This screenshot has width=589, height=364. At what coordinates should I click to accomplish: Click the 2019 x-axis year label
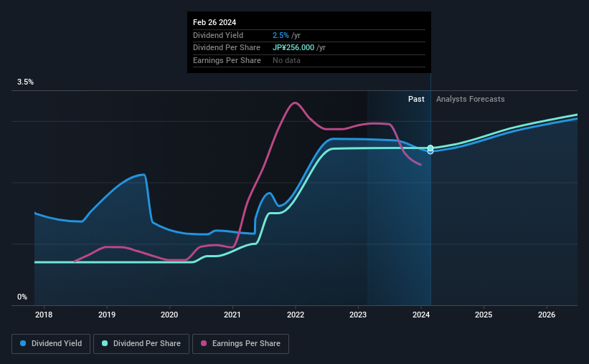[107, 315]
